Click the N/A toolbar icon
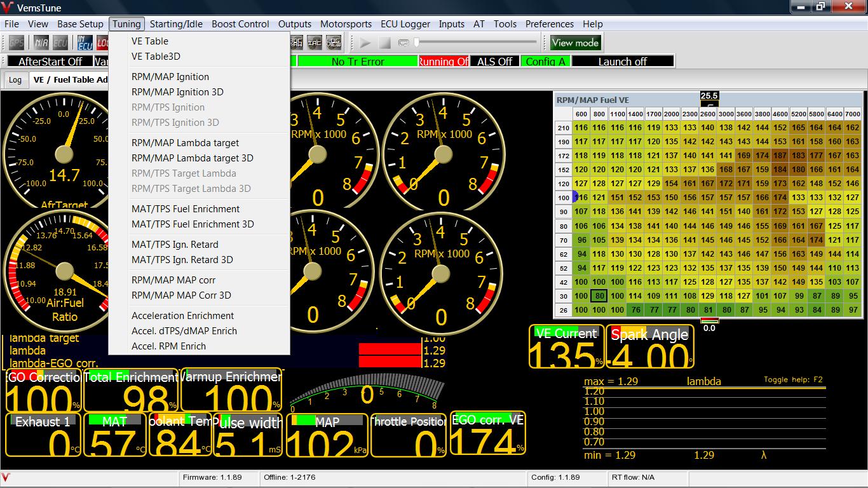 (41, 43)
